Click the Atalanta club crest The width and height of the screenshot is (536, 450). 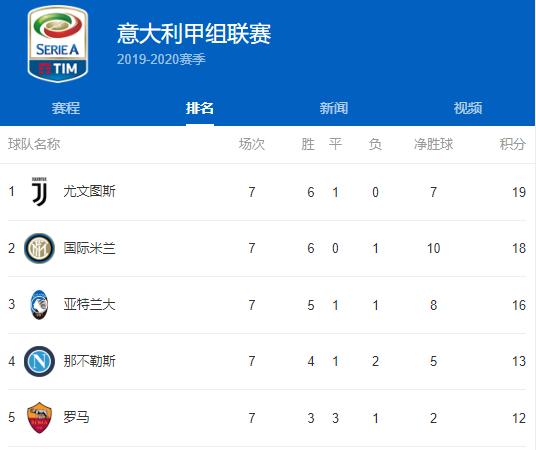[x=39, y=305]
